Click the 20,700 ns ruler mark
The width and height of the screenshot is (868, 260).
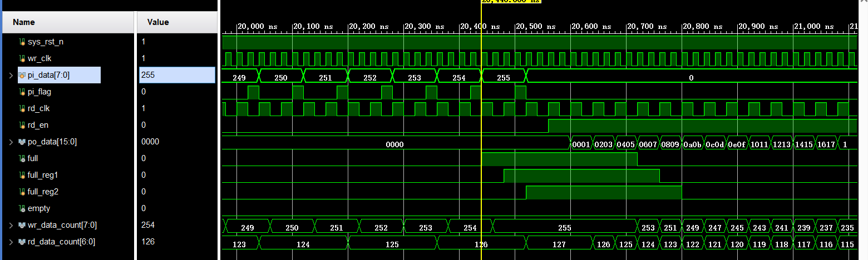648,27
